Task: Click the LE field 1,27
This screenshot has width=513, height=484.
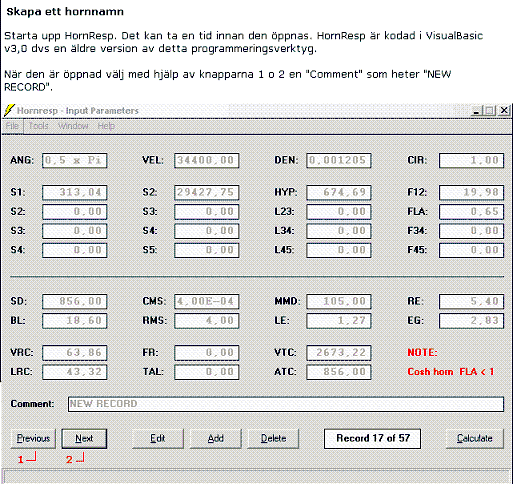Action: (x=339, y=321)
